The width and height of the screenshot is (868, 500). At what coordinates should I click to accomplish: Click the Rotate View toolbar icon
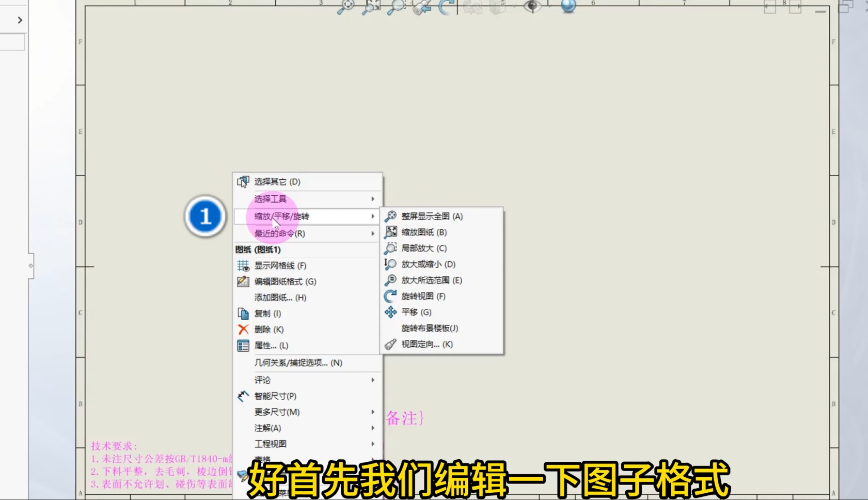(x=445, y=7)
